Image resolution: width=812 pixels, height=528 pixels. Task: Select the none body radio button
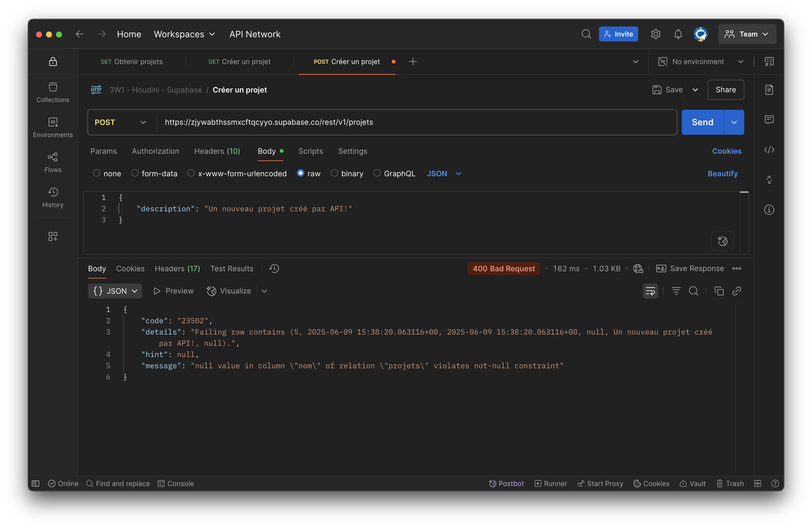pyautogui.click(x=96, y=173)
